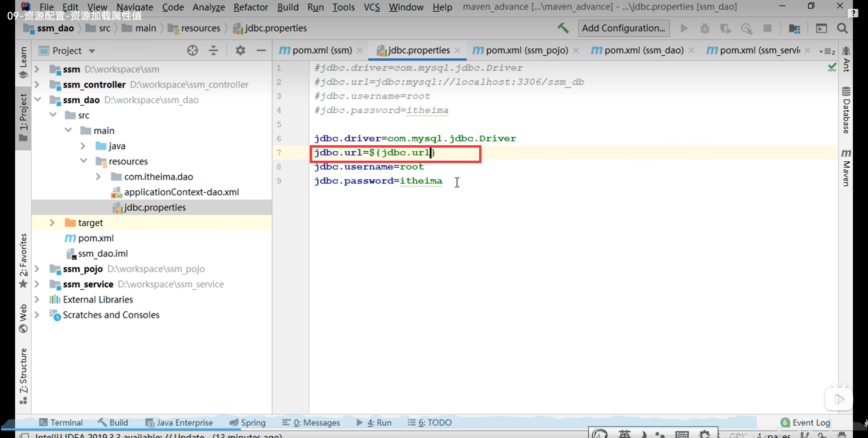Click Add Configuration button

coord(623,28)
